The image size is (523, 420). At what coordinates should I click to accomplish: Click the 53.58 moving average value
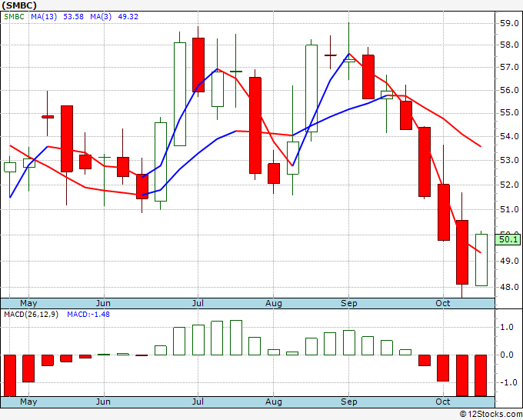point(73,17)
